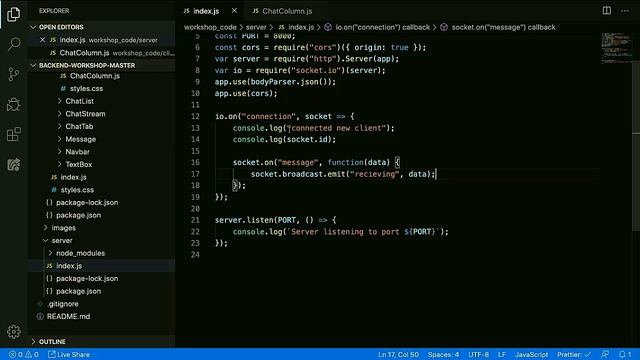Screen dimensions: 640x360
Task: Change end of line sequence LF
Action: tap(502, 354)
